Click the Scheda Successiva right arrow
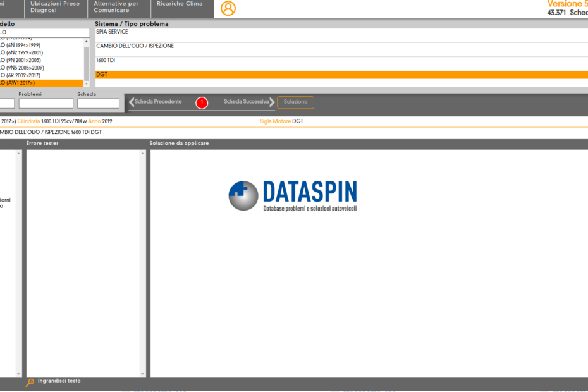 273,102
